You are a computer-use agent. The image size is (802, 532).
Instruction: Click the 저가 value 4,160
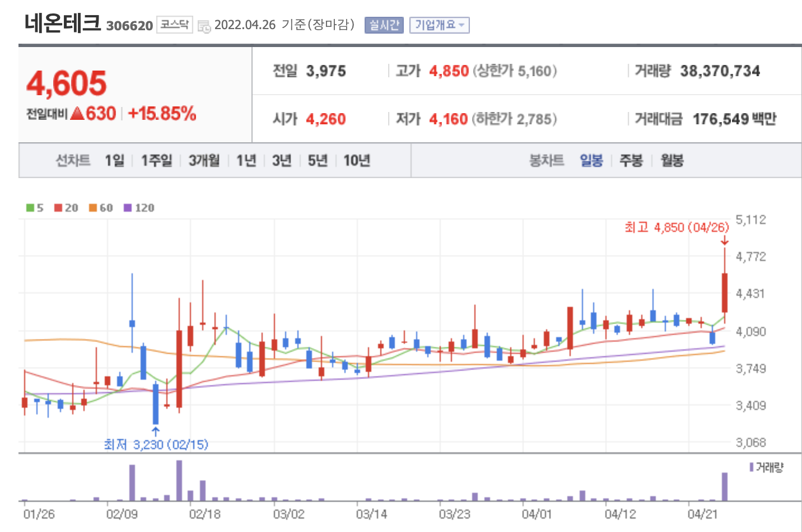[x=449, y=119]
